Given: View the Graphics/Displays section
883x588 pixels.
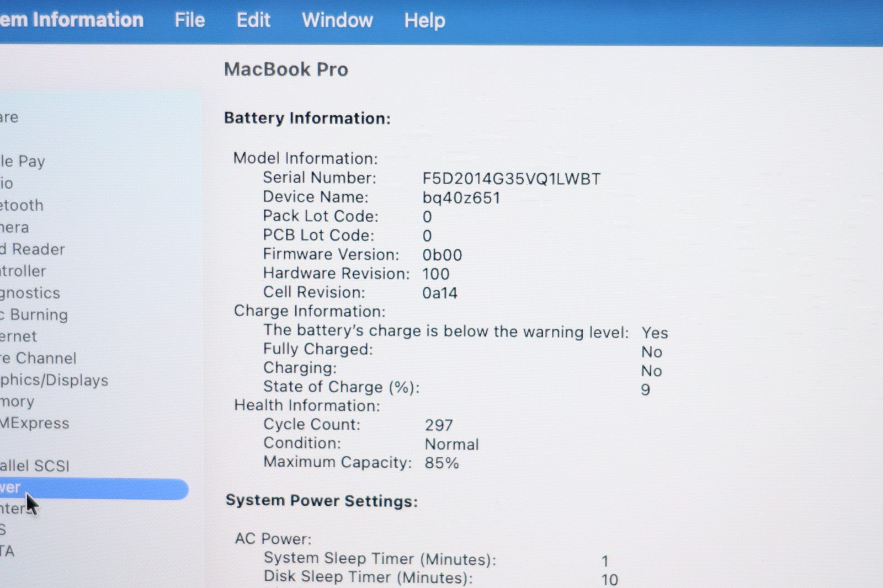Looking at the screenshot, I should 54,380.
